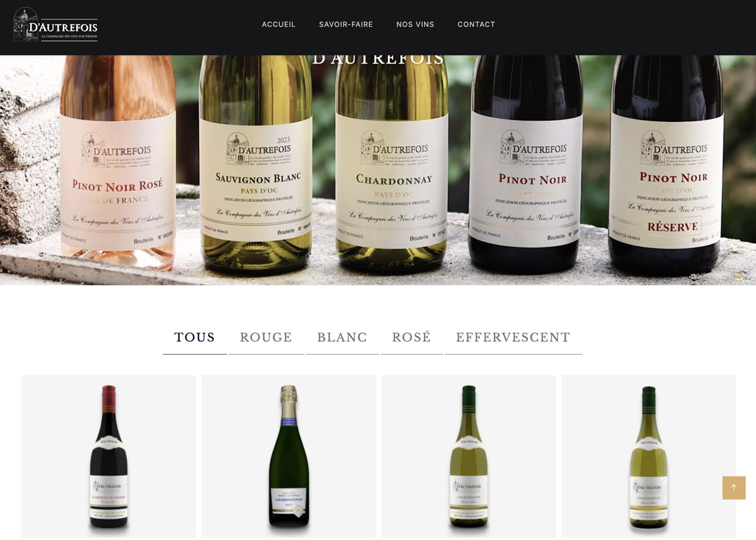Filter wines by Rouge tab

click(x=266, y=338)
